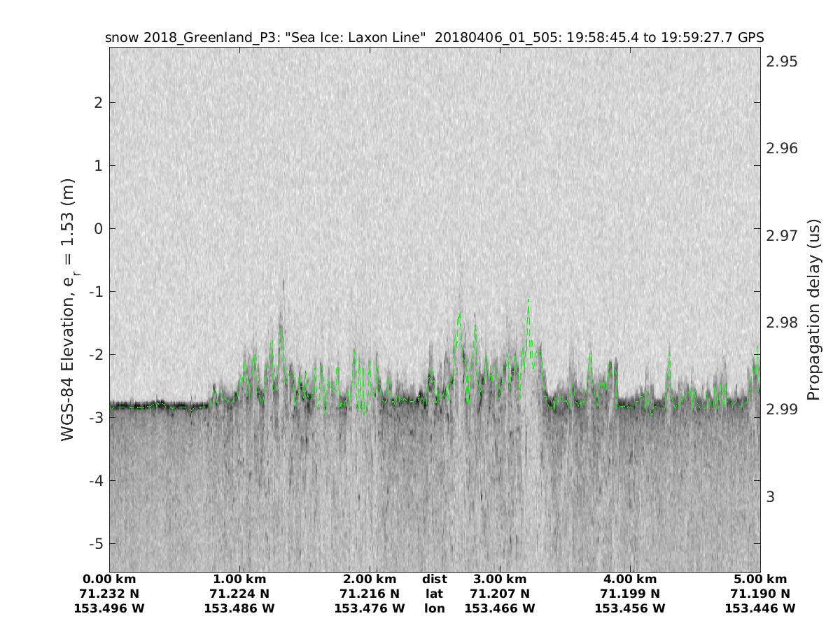Select the 1.00 km x-axis tick label
Image resolution: width=840 pixels, height=630 pixels.
point(239,579)
